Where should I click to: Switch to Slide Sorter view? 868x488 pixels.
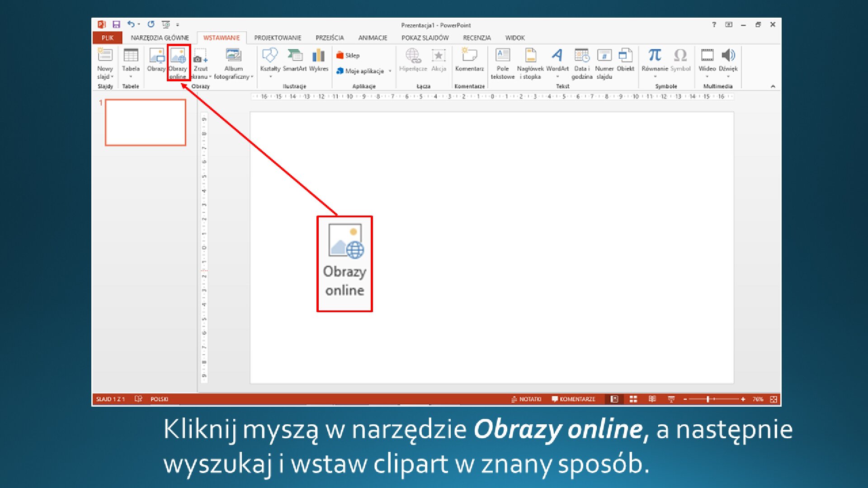click(x=632, y=399)
